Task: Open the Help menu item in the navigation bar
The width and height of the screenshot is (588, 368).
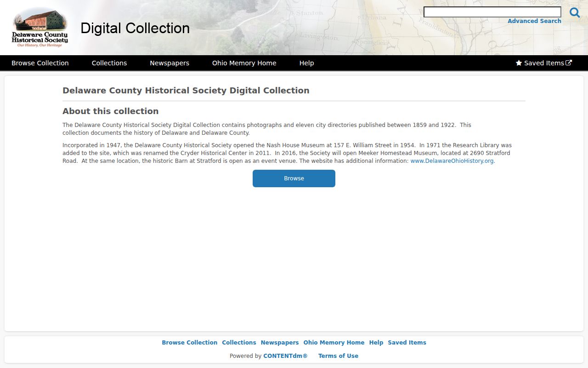Action: click(x=307, y=63)
